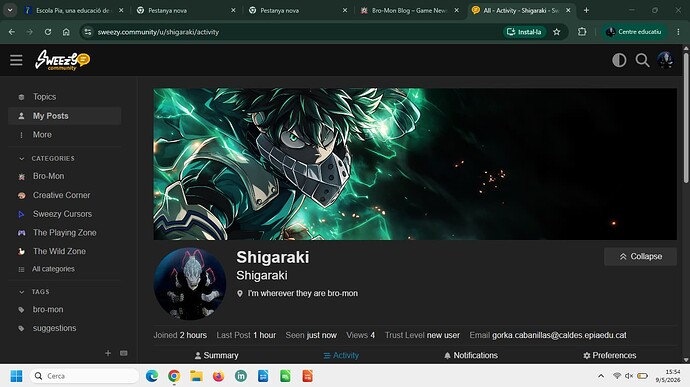Viewport: 690px width, 387px height.
Task: Open the hamburger sidebar menu
Action: [x=16, y=60]
